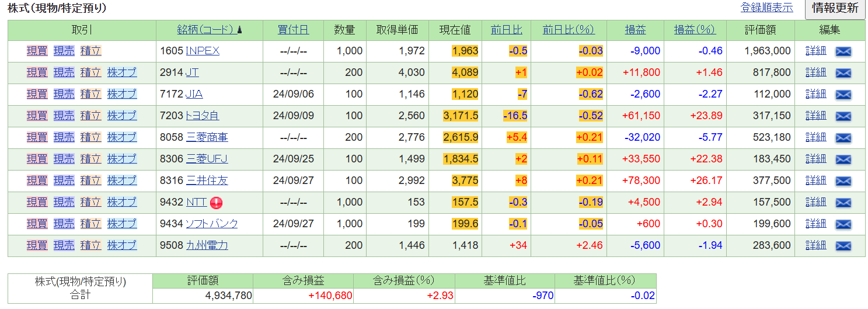This screenshot has height=309, width=868.
Task: Click the mail icon in 三井住友 row
Action: [x=843, y=181]
